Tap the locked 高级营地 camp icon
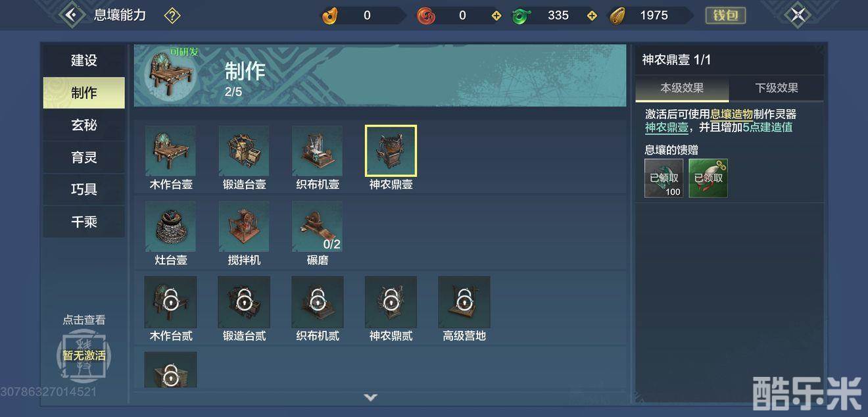Viewport: 868px width, 417px height. click(464, 302)
